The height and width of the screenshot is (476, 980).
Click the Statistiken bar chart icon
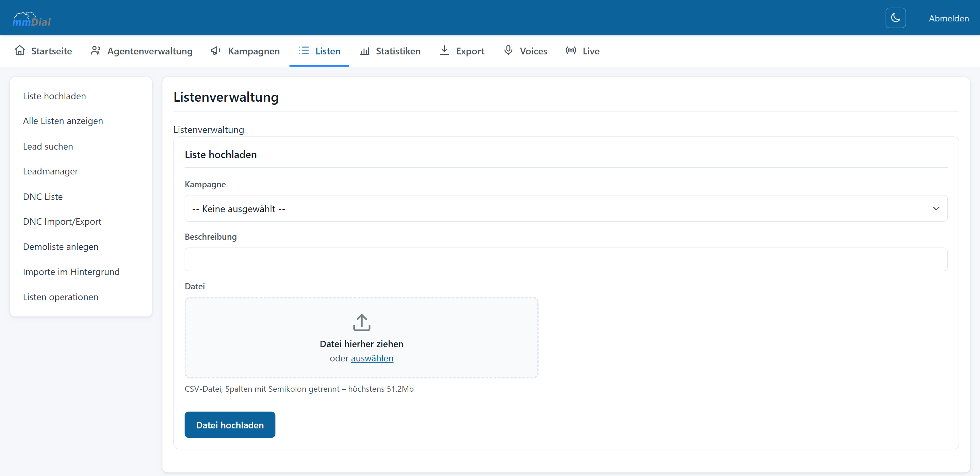click(x=364, y=51)
